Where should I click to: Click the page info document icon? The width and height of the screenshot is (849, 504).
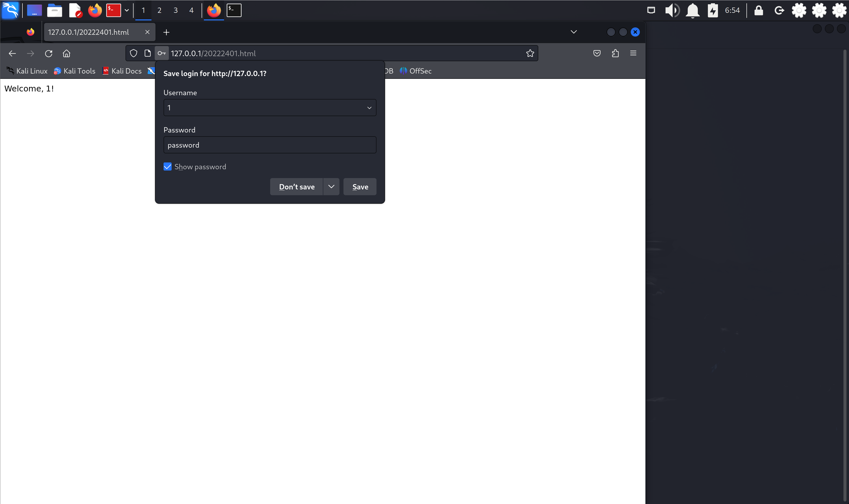147,53
